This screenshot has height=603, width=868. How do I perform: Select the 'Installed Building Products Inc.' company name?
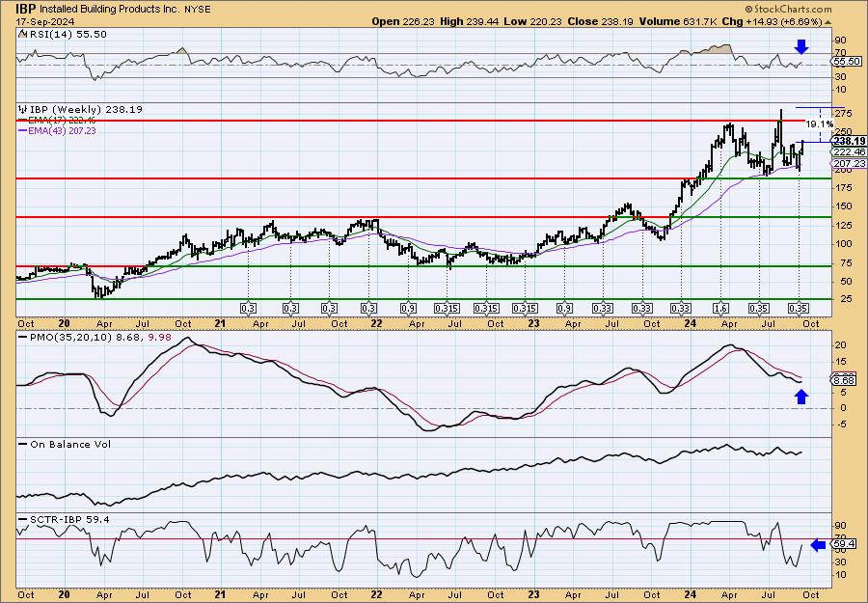pos(108,9)
